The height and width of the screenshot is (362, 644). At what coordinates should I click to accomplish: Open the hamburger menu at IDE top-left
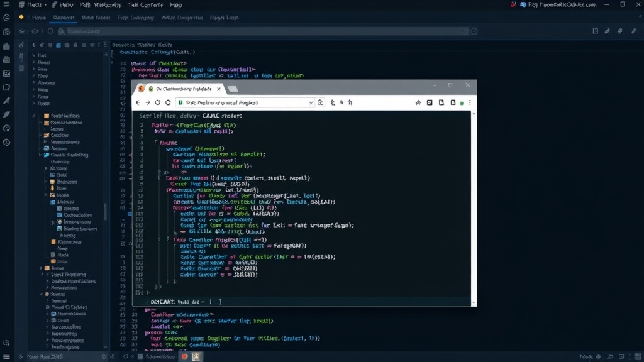pos(6,4)
